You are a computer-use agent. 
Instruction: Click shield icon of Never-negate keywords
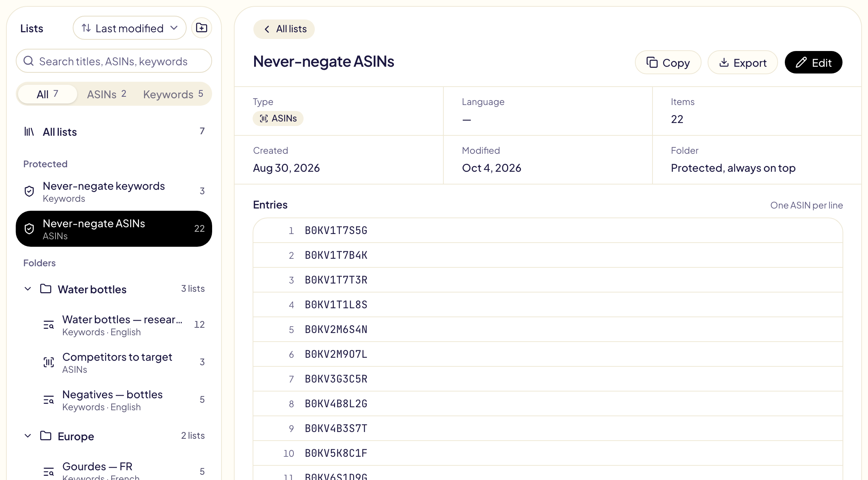[x=29, y=191]
